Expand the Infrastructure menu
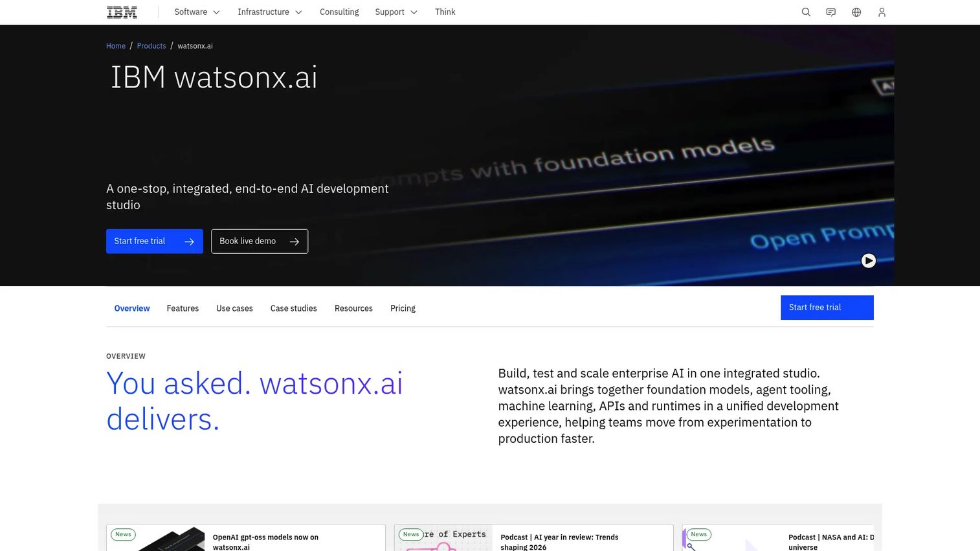Screen dimensions: 980x551 point(270,12)
